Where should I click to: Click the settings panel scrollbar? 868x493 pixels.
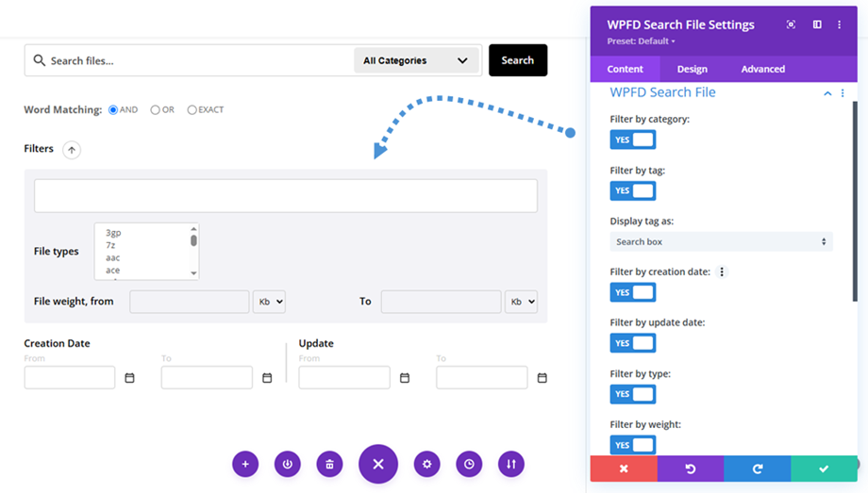[x=856, y=201]
